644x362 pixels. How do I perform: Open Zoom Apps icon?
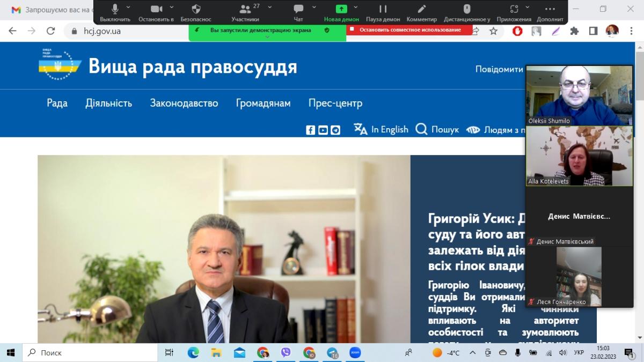pyautogui.click(x=514, y=10)
